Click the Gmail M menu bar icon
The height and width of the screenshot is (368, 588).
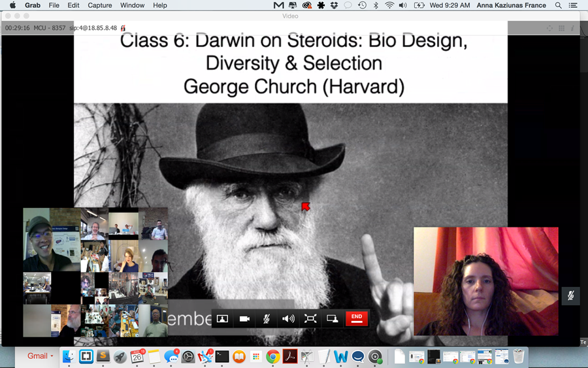tap(278, 5)
